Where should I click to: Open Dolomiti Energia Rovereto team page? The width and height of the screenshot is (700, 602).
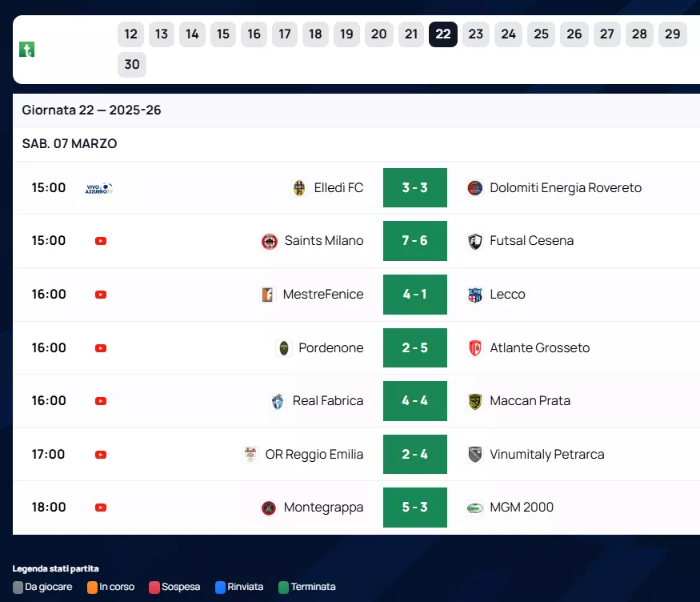click(565, 188)
